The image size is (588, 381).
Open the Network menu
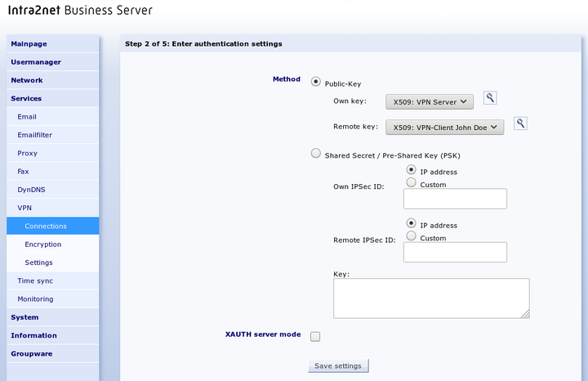tap(53, 80)
